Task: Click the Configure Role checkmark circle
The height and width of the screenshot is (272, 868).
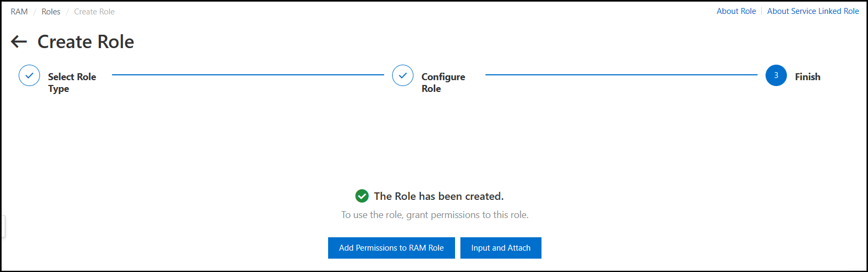Action: (403, 76)
